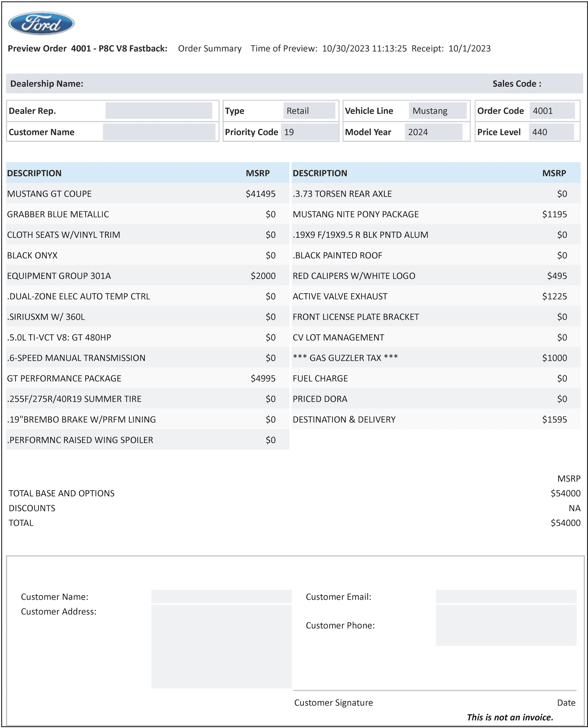588x728 pixels.
Task: Select the Type field showing Retail
Action: click(x=309, y=111)
